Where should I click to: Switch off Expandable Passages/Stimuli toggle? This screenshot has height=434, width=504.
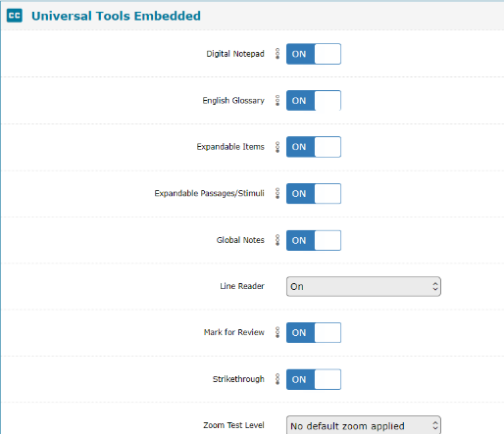tap(314, 194)
